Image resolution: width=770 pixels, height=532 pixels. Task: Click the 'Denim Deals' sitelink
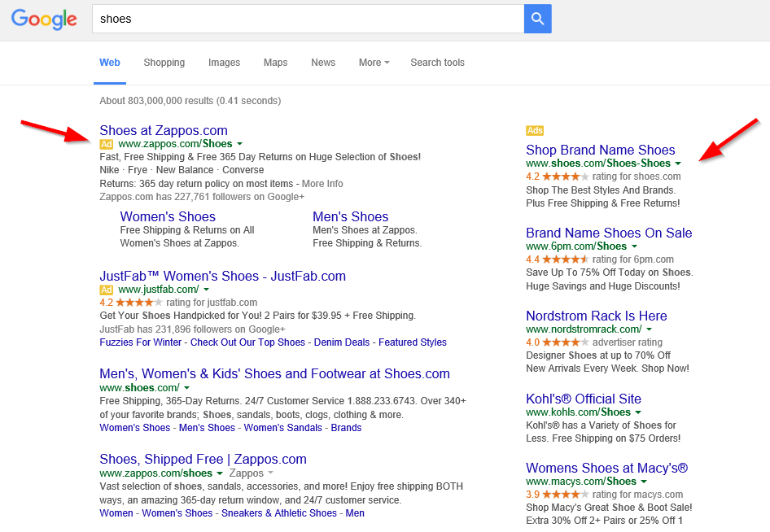[342, 342]
